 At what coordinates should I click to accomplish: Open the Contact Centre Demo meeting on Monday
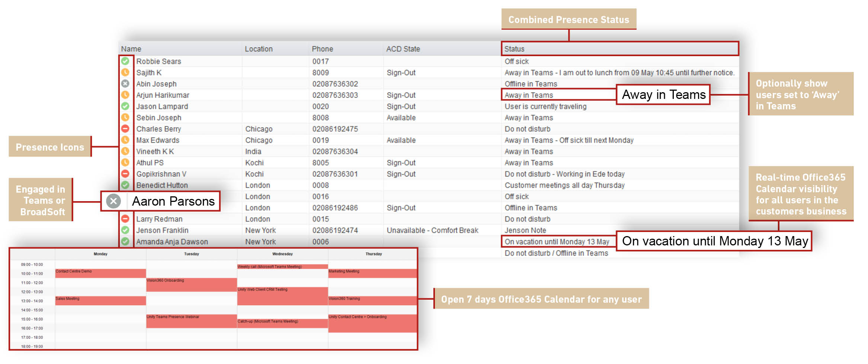pos(100,273)
